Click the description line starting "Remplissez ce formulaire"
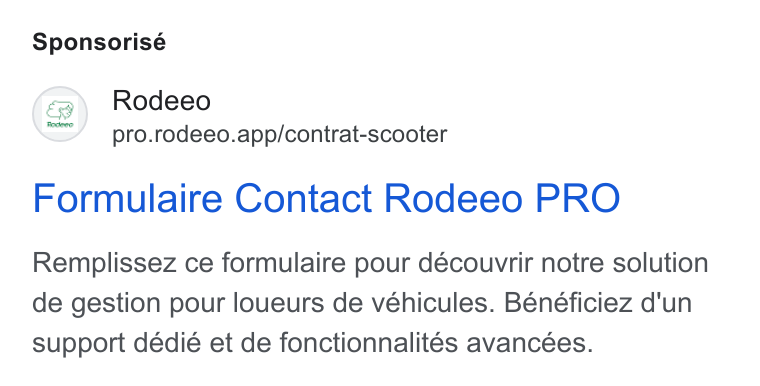 click(x=370, y=263)
